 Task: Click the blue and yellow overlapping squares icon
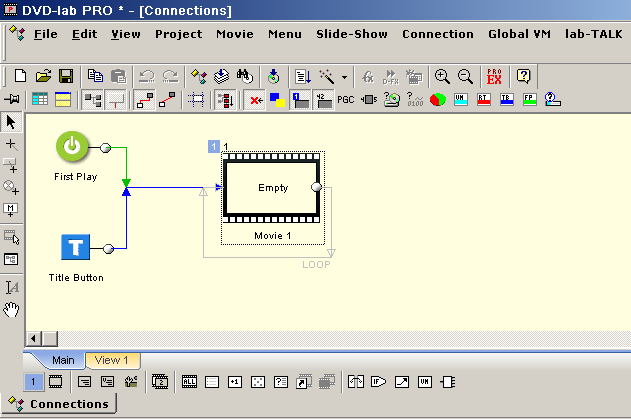point(277,100)
